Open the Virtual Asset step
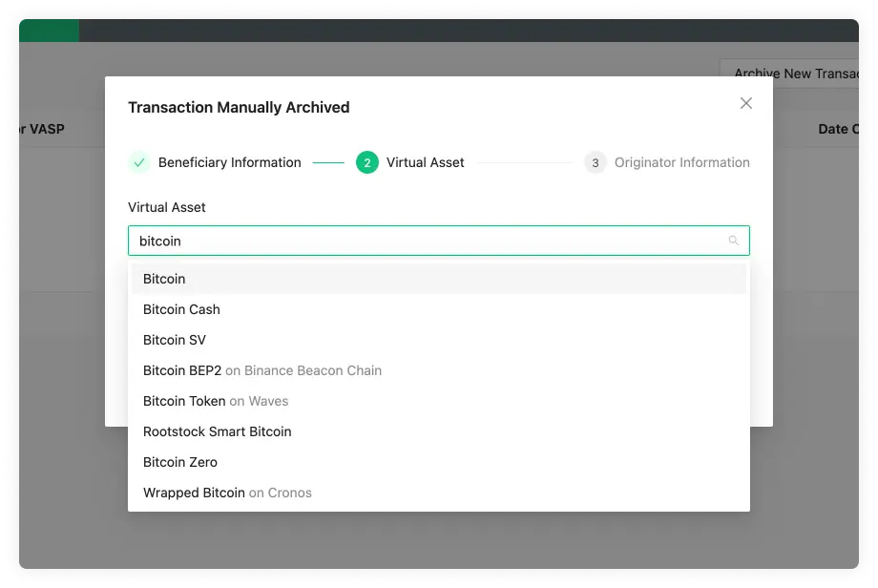 pos(426,162)
